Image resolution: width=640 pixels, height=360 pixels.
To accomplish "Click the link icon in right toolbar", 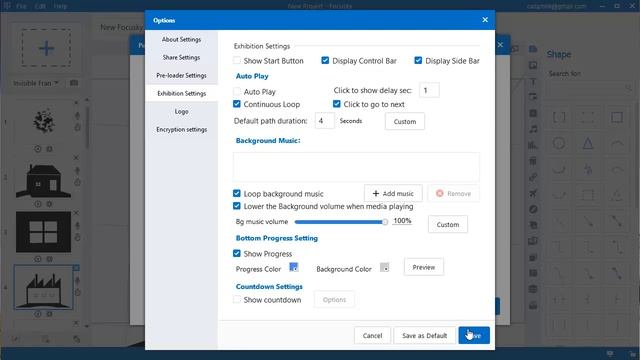I will 533,177.
